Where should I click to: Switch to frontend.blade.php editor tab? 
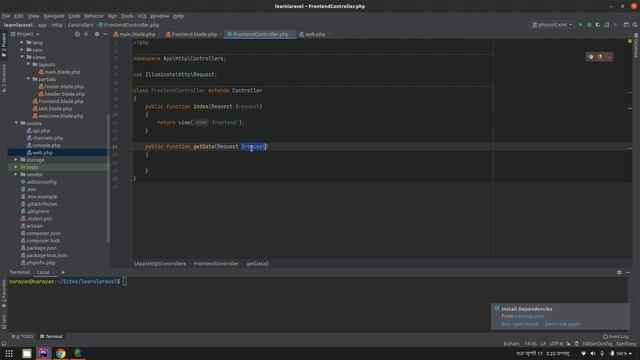click(193, 35)
